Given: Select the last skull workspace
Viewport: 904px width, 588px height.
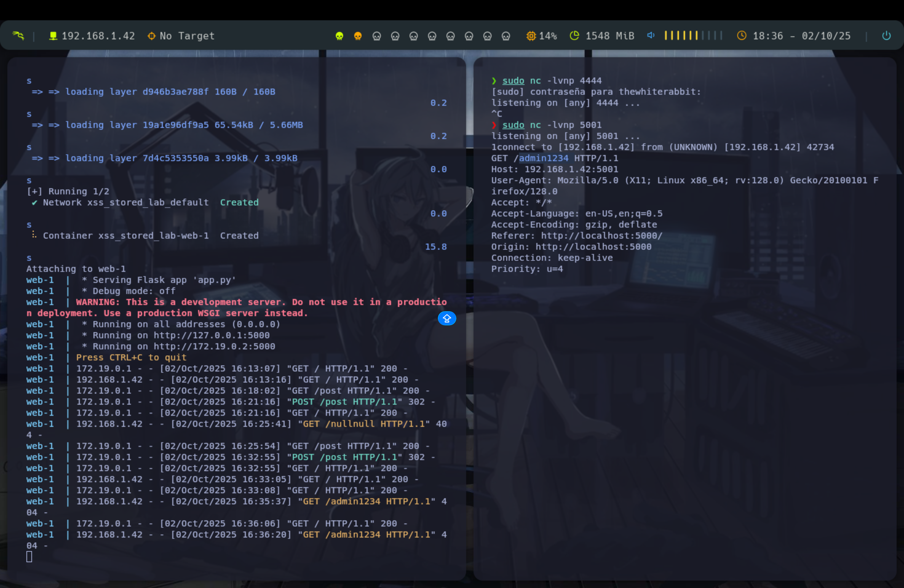Looking at the screenshot, I should pos(506,36).
